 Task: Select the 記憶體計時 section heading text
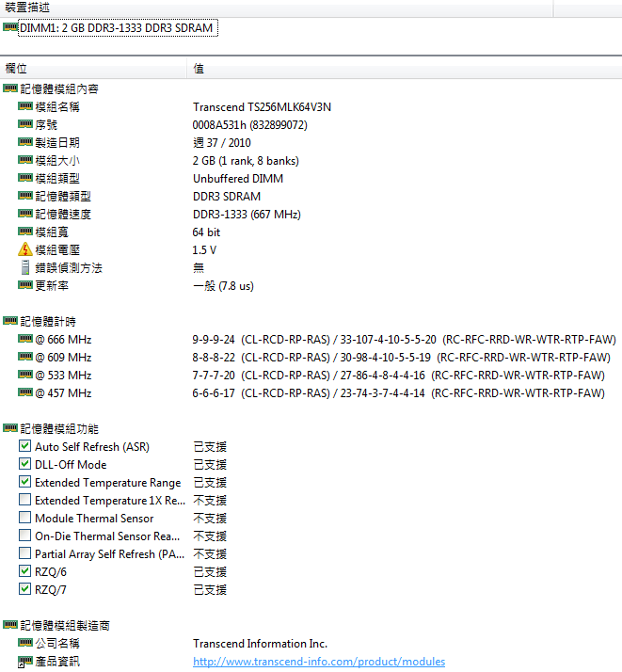48,322
